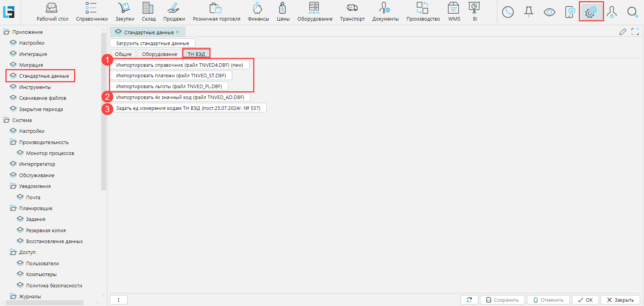Click the pencil edit icon
644x306 pixels.
point(623,32)
